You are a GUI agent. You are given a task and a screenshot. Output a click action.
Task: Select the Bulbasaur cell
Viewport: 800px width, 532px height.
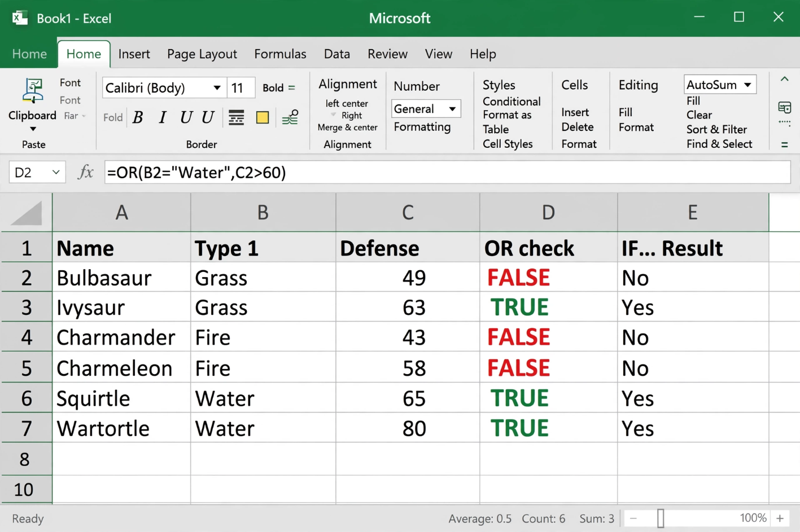click(121, 278)
